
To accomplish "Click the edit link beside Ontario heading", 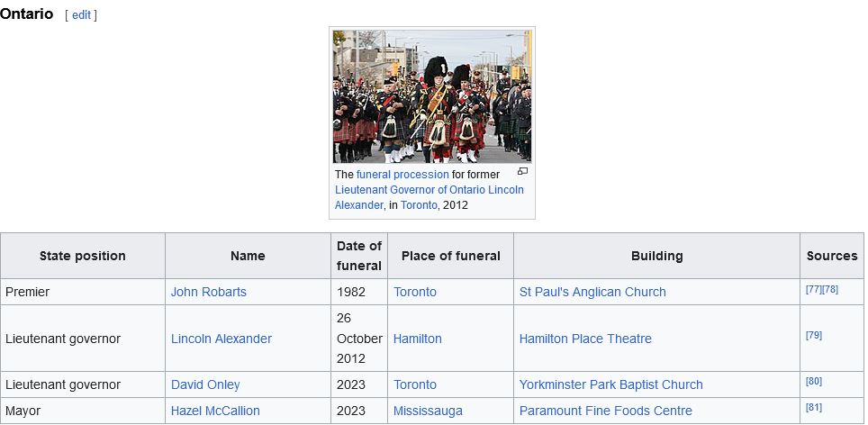I will 81,15.
